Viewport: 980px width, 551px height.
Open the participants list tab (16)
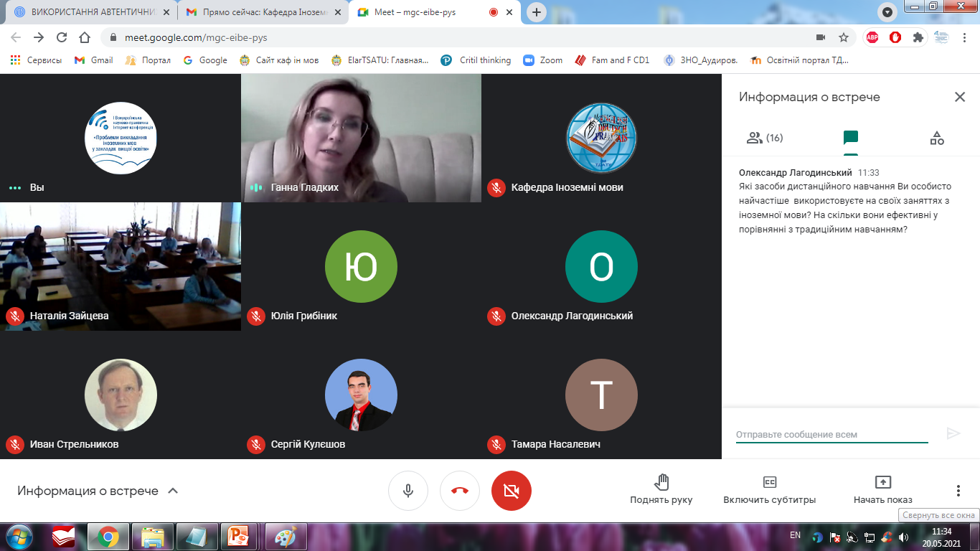[x=764, y=138]
